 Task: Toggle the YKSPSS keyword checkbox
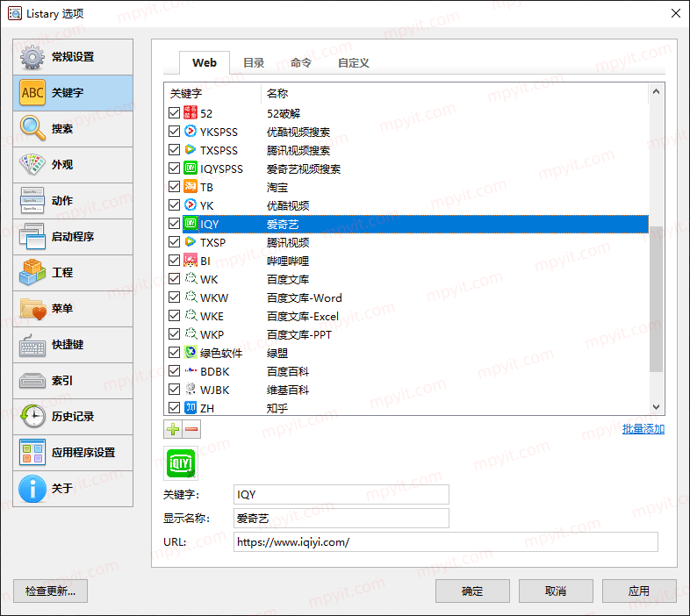pyautogui.click(x=175, y=132)
